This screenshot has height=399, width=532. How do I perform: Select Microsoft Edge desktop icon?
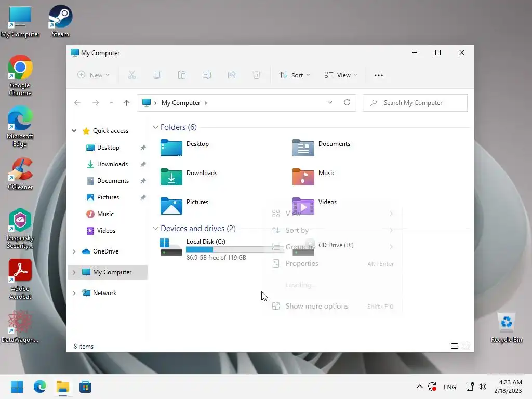[20, 127]
